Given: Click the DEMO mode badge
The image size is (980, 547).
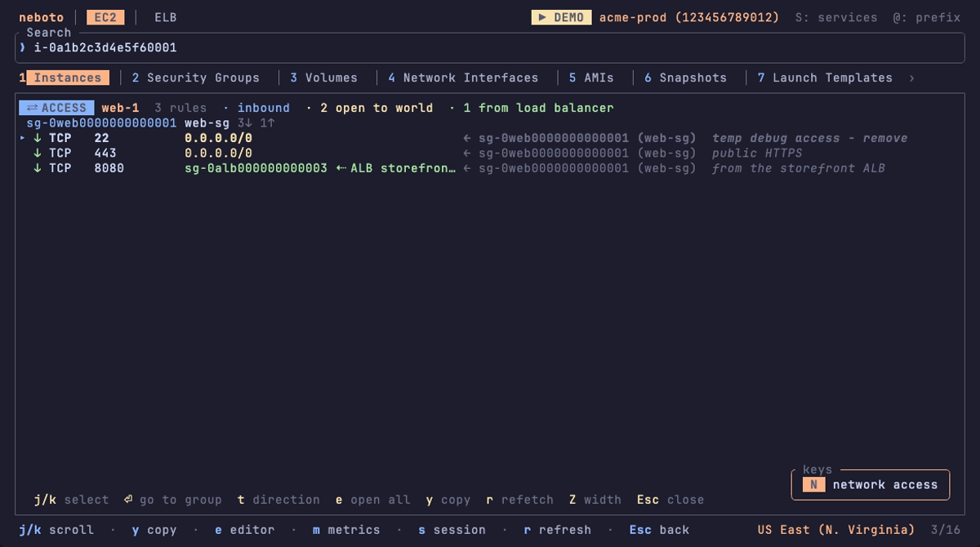Looking at the screenshot, I should [x=562, y=17].
